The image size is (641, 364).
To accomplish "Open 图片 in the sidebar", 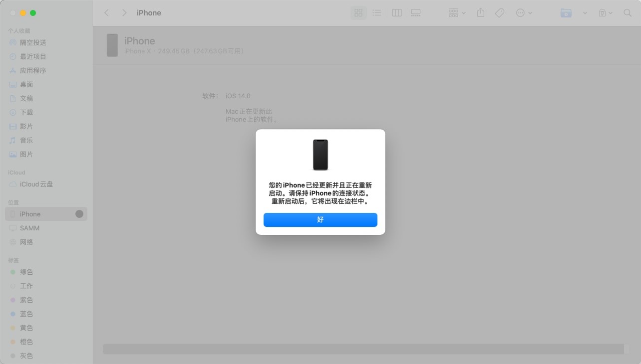I will pyautogui.click(x=46, y=155).
